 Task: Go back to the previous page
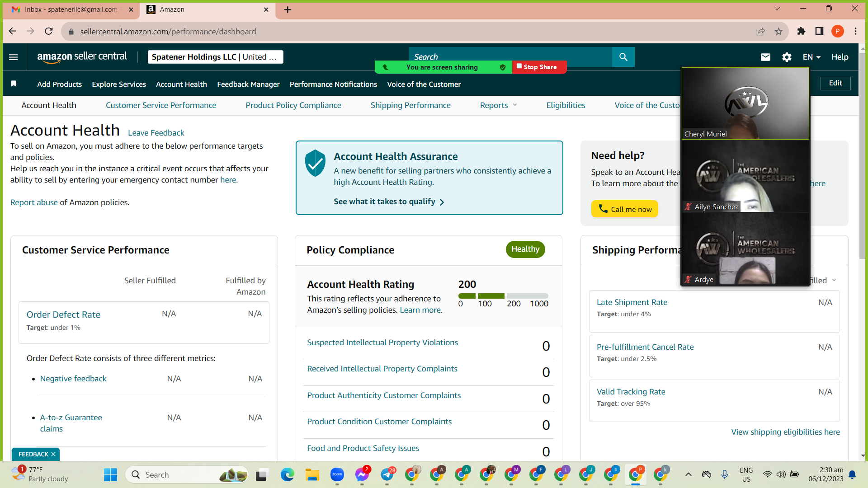click(13, 31)
